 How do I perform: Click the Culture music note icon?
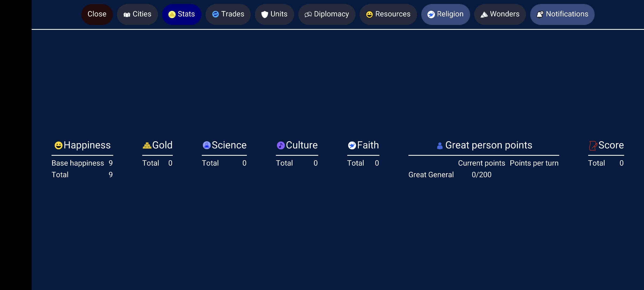click(281, 145)
